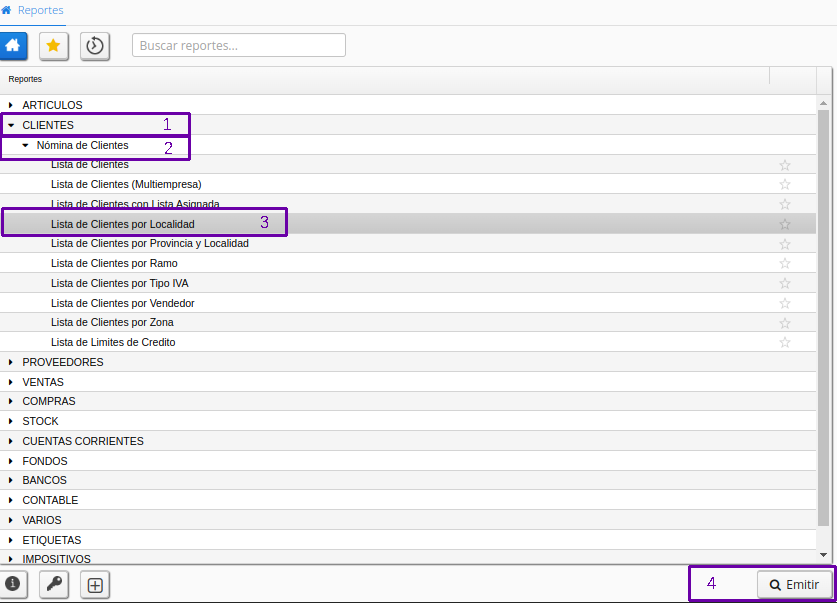Select report Lista de Clientes (Multiempresa)
This screenshot has width=837, height=603.
(126, 185)
